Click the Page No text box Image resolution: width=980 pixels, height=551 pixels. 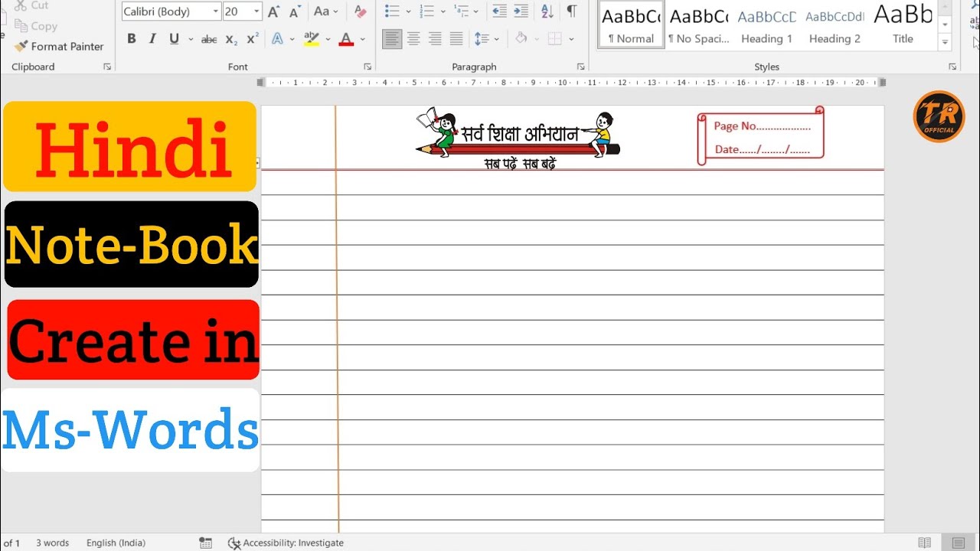pos(760,135)
